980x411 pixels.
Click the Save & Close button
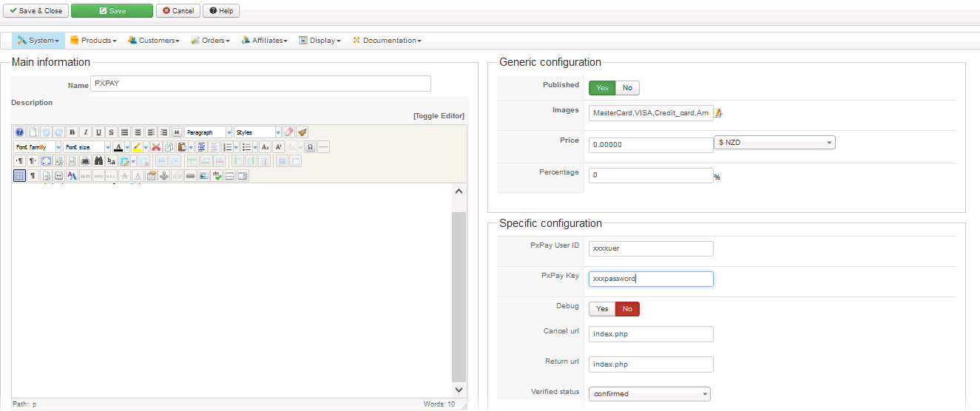point(36,11)
